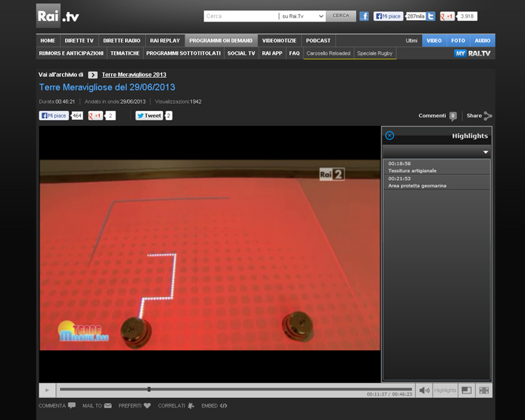This screenshot has width=525, height=420.
Task: Open the RAI REPLAY menu item
Action: [x=164, y=41]
